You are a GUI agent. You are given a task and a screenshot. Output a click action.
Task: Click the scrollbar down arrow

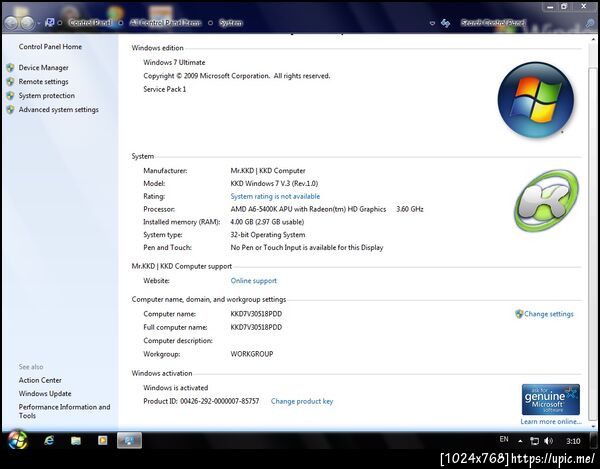click(x=593, y=427)
